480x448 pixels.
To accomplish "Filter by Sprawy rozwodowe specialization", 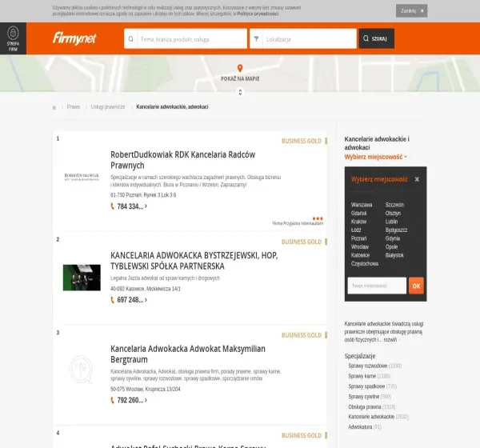I will click(368, 366).
